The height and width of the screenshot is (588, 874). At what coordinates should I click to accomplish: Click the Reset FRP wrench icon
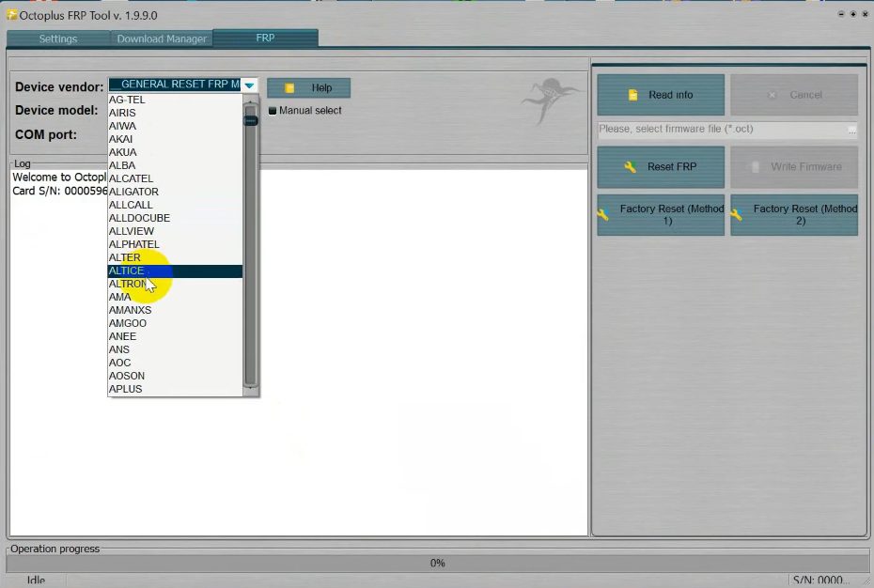pyautogui.click(x=631, y=167)
